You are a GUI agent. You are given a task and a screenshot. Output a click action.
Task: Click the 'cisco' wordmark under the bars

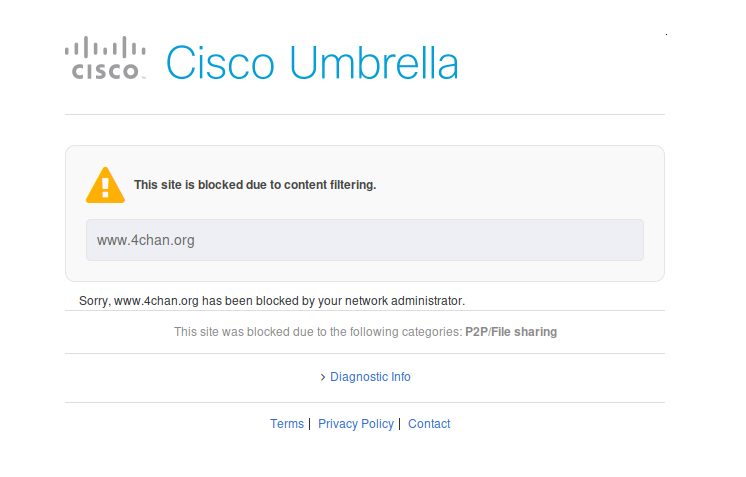[105, 71]
